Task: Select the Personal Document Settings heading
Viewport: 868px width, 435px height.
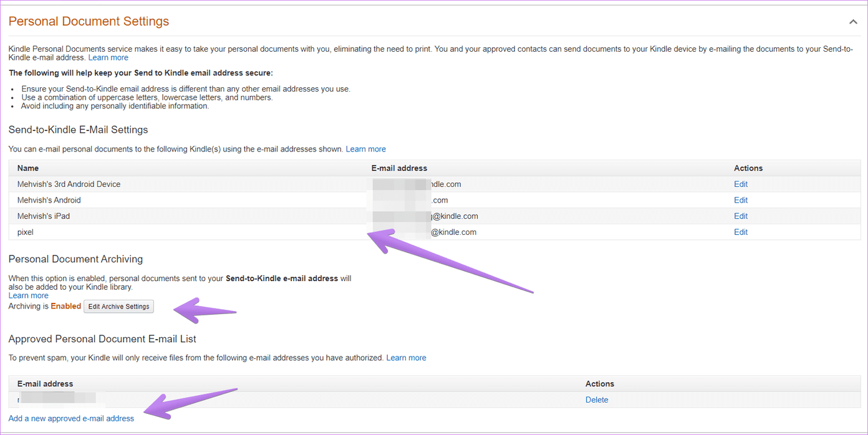Action: tap(89, 21)
